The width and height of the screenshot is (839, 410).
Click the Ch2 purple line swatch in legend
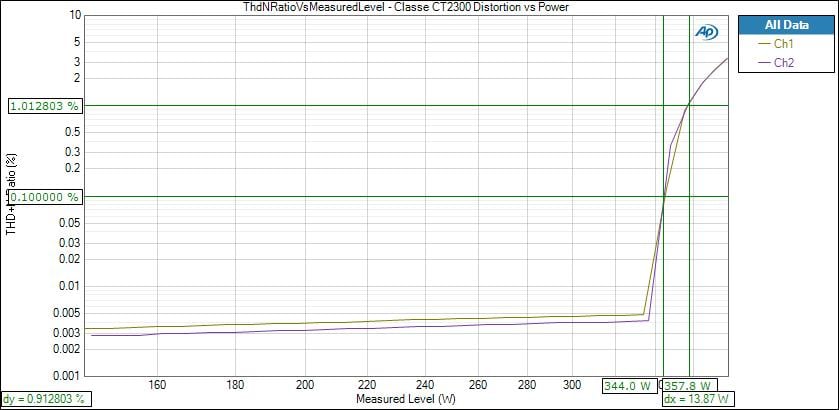[x=765, y=62]
